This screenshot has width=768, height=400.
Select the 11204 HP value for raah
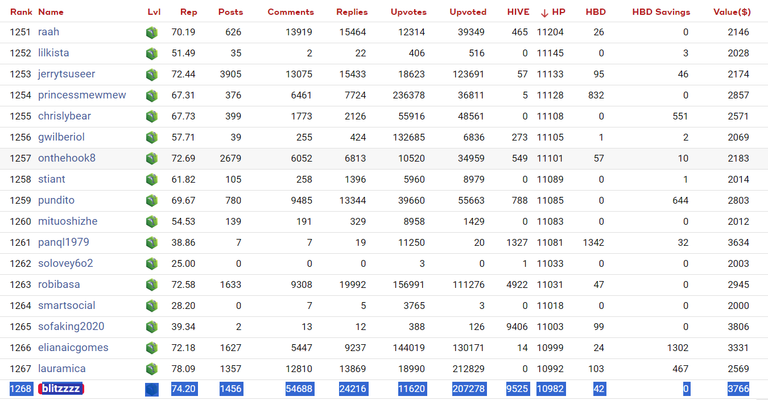(x=551, y=32)
